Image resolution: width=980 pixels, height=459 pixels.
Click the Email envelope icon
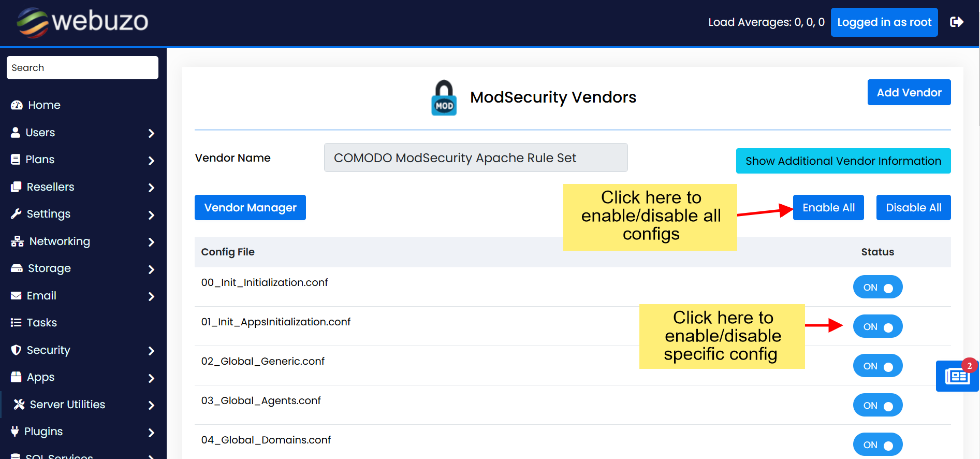pos(16,296)
